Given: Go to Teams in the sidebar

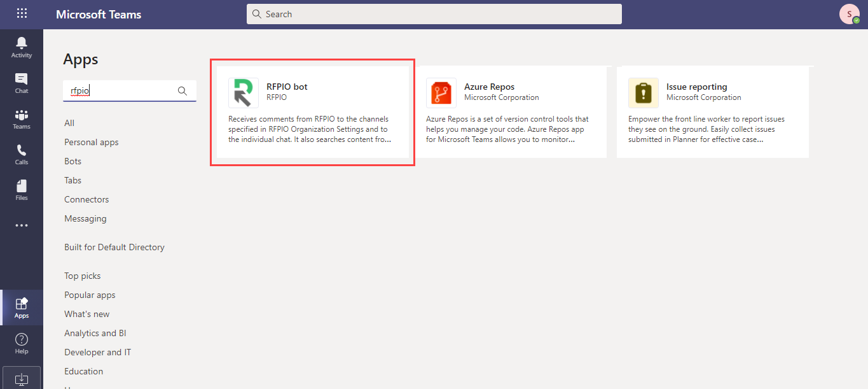Looking at the screenshot, I should tap(22, 118).
